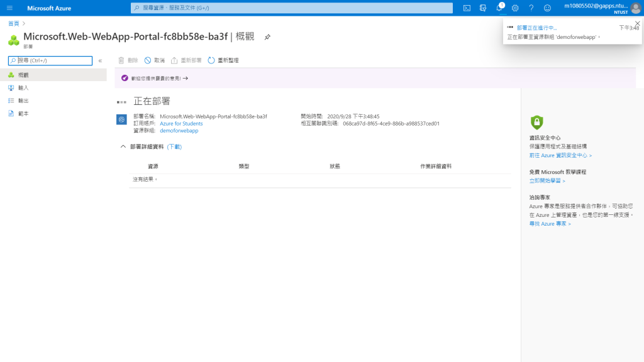
Task: Click the 重新部署 redeploy toolbar button
Action: [186, 60]
